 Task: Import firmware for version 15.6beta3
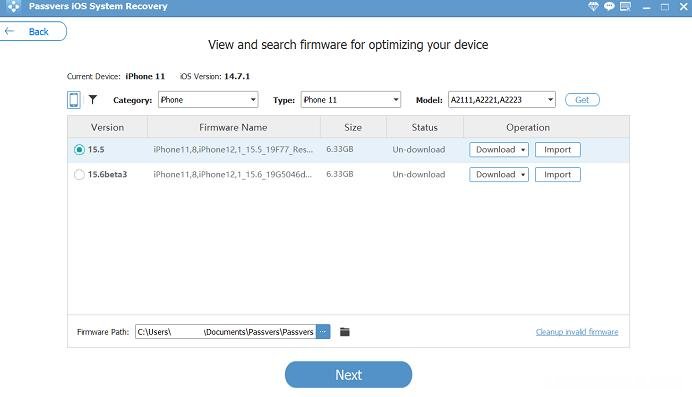(558, 175)
